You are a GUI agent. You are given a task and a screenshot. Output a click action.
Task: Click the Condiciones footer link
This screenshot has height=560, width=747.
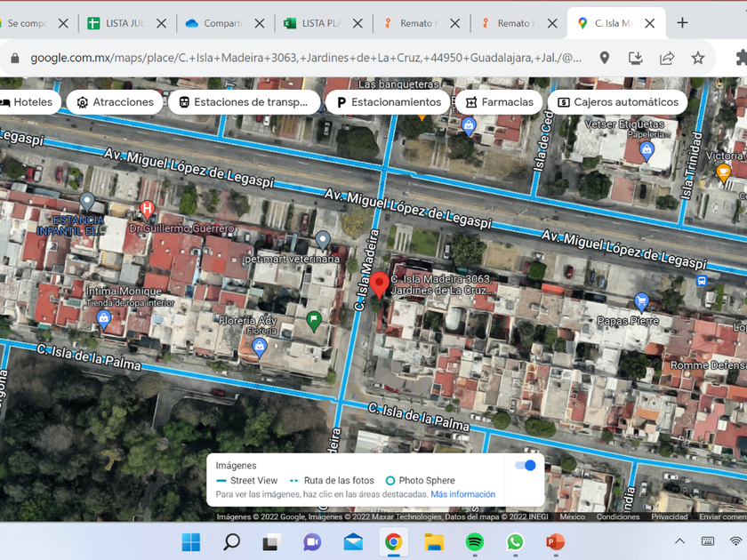point(618,516)
